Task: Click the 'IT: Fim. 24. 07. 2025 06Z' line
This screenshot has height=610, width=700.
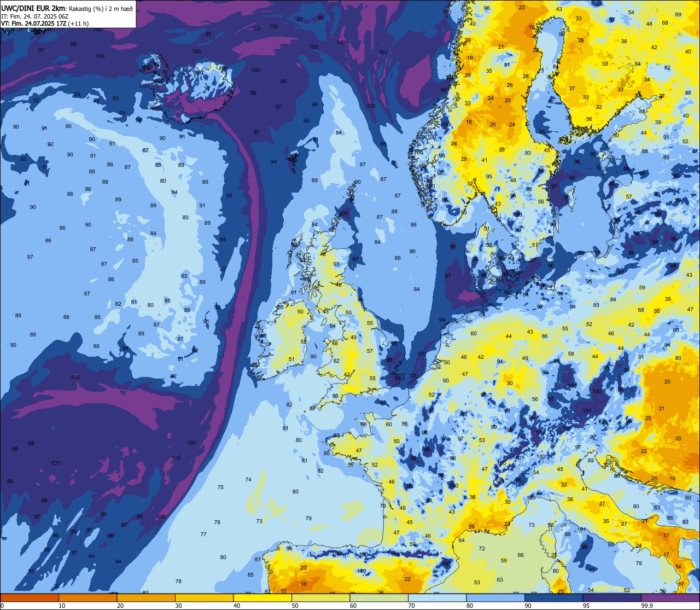Action: (34, 16)
